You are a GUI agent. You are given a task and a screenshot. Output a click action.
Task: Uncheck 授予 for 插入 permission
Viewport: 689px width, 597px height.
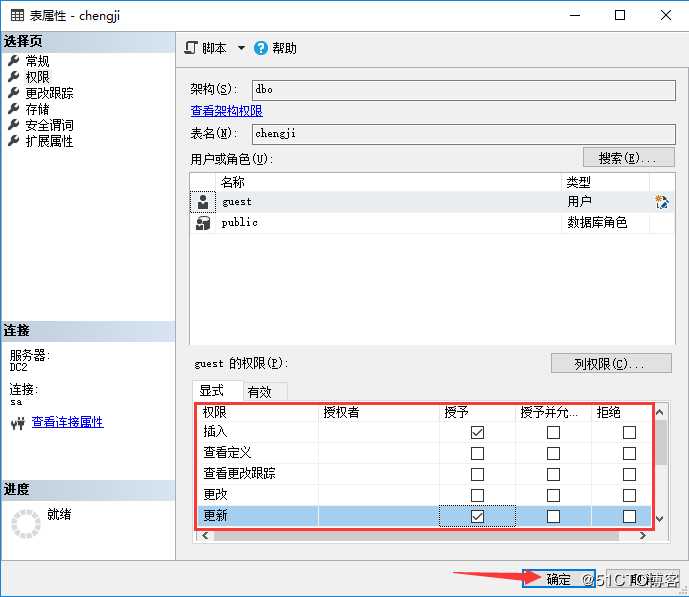[x=477, y=433]
